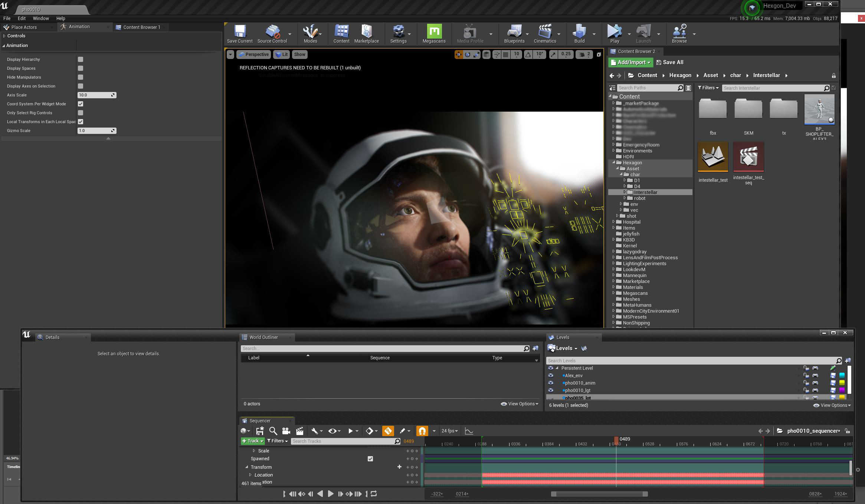
Task: Click the Sequencer curve editor icon
Action: 469,431
